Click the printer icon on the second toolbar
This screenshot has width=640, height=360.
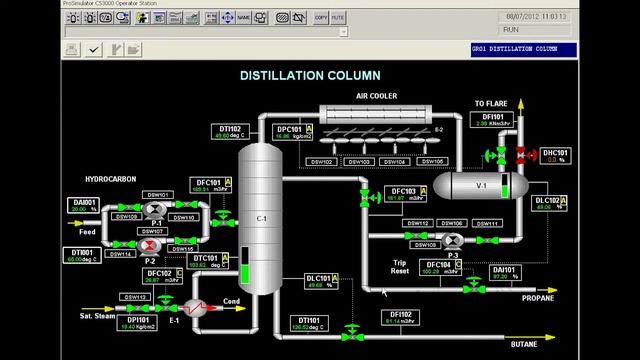[72, 50]
